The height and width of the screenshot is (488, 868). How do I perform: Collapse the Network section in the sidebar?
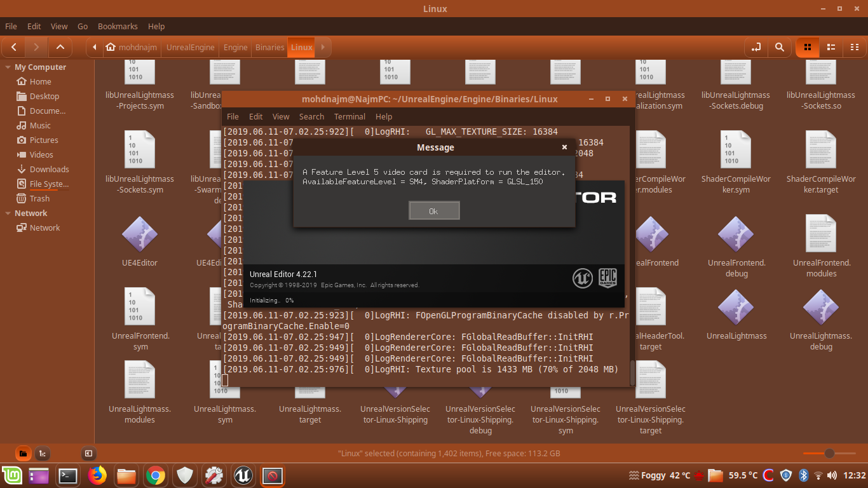click(6, 213)
